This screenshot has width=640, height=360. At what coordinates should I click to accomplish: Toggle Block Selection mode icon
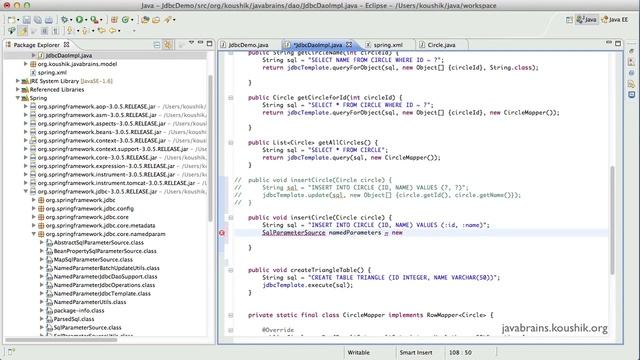pyautogui.click(x=44, y=31)
